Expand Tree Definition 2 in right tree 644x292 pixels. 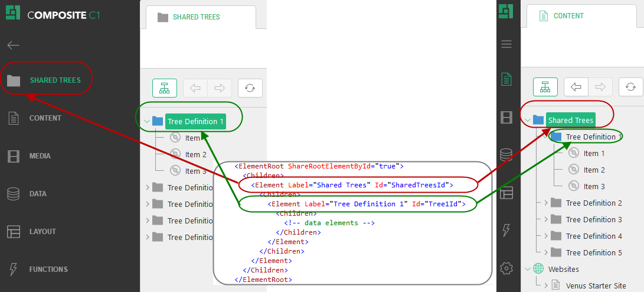(546, 203)
